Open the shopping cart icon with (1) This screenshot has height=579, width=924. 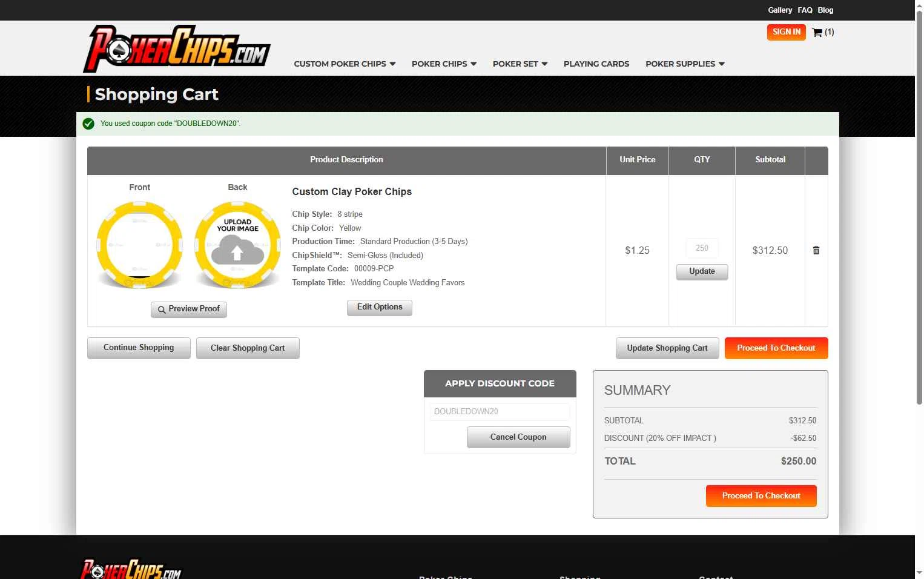823,32
